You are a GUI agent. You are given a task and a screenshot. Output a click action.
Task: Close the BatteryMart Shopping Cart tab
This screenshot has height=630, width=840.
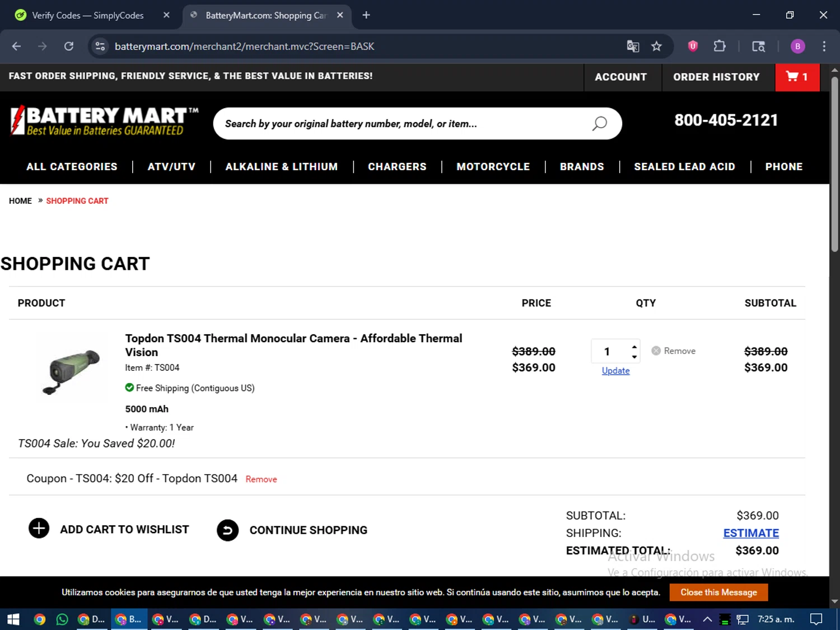coord(340,15)
